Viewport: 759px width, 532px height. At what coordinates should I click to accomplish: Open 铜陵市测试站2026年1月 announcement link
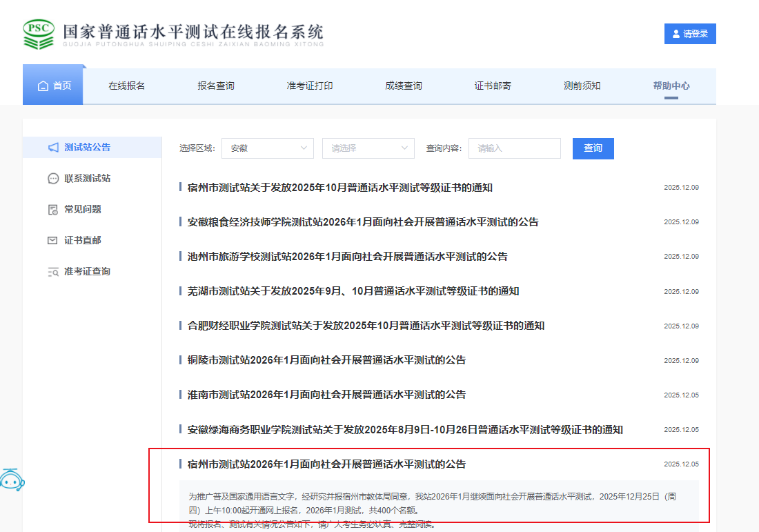[x=326, y=360]
